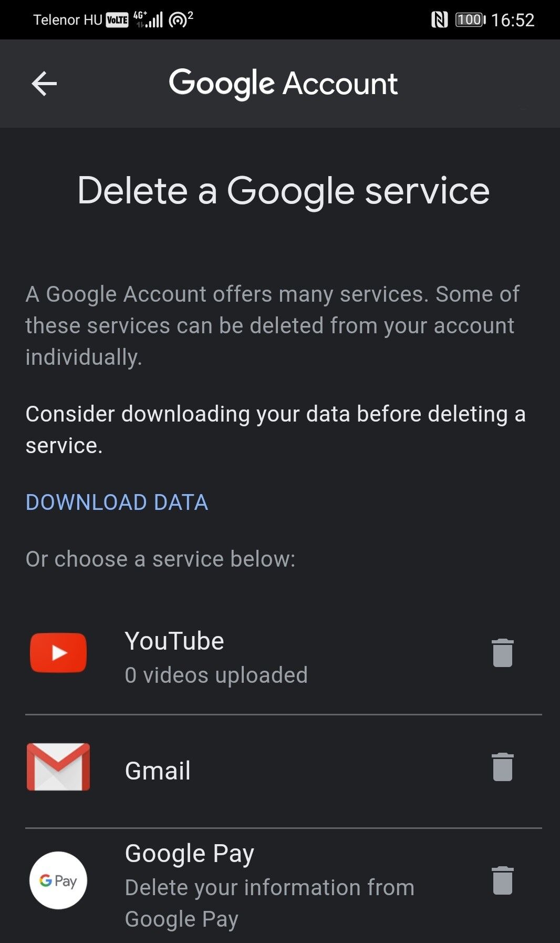The width and height of the screenshot is (560, 943).
Task: Tap the G Pay logo icon
Action: (x=58, y=880)
